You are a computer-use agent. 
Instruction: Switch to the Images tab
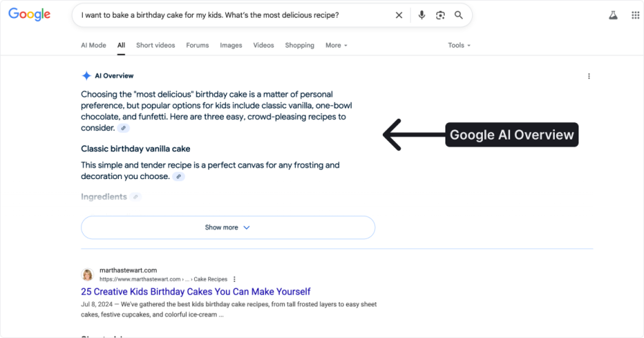pyautogui.click(x=231, y=45)
